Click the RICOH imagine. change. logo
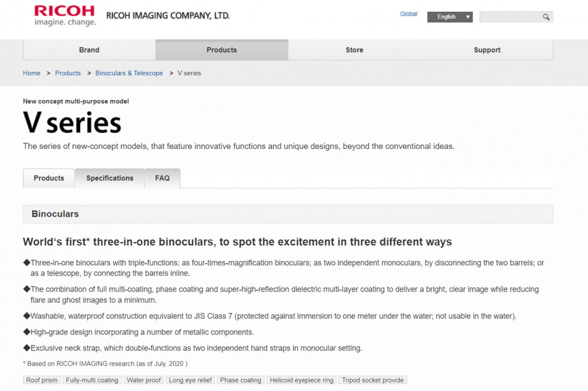The width and height of the screenshot is (588, 391). 65,15
